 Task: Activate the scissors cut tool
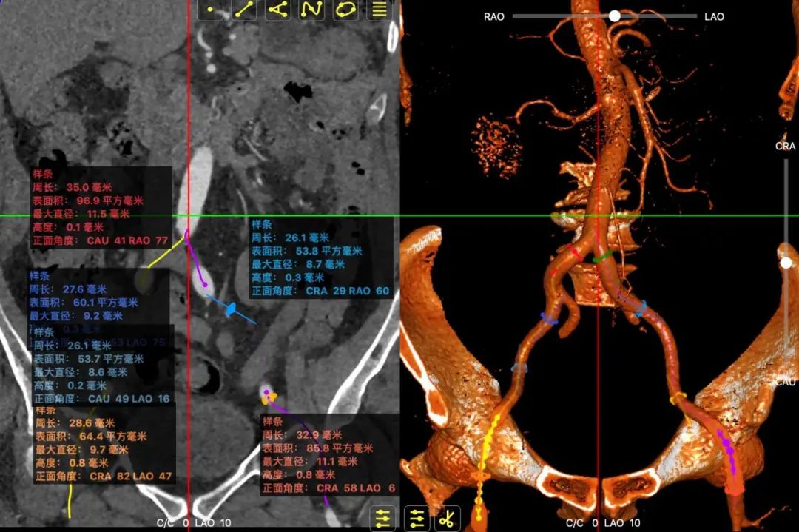pyautogui.click(x=448, y=519)
